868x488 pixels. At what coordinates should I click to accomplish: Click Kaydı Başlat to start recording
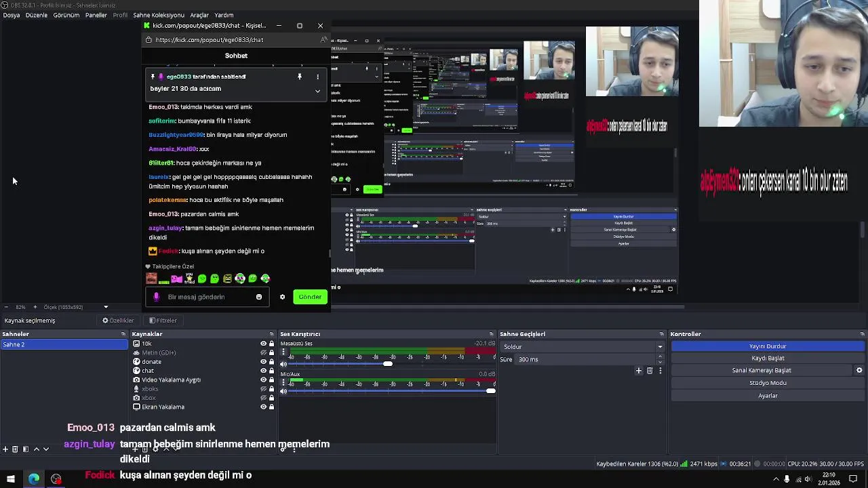click(768, 359)
